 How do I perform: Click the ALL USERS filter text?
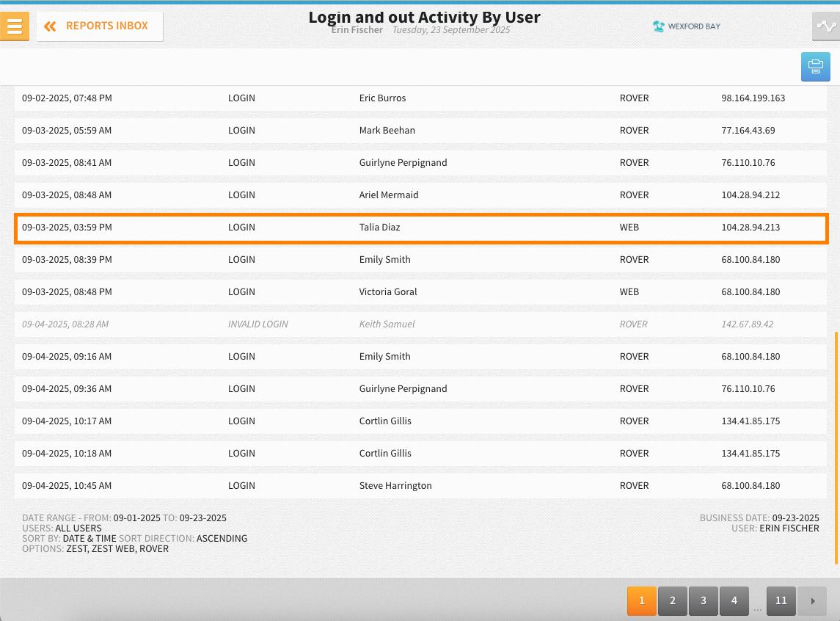click(78, 529)
